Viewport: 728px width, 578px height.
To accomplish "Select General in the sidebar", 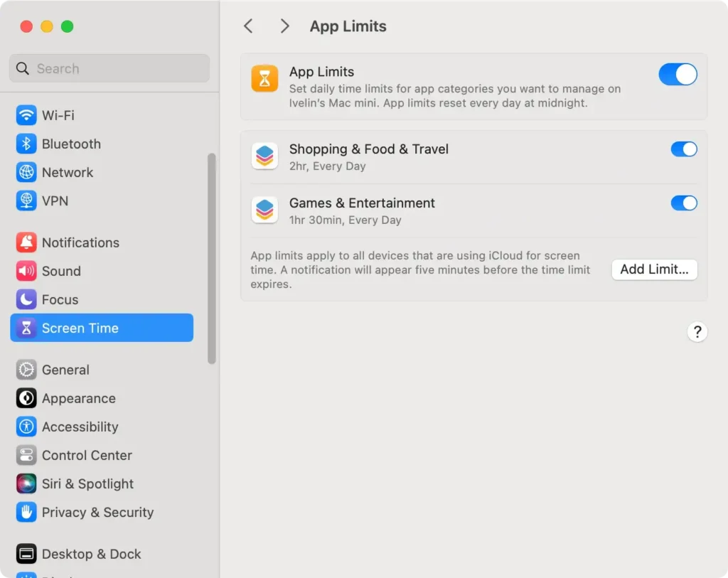I will point(65,370).
